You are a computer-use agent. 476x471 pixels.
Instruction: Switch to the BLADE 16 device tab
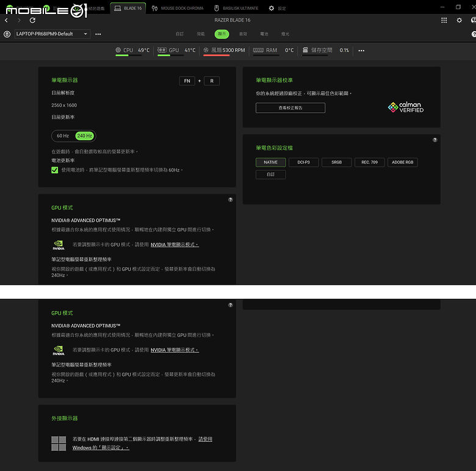point(128,8)
